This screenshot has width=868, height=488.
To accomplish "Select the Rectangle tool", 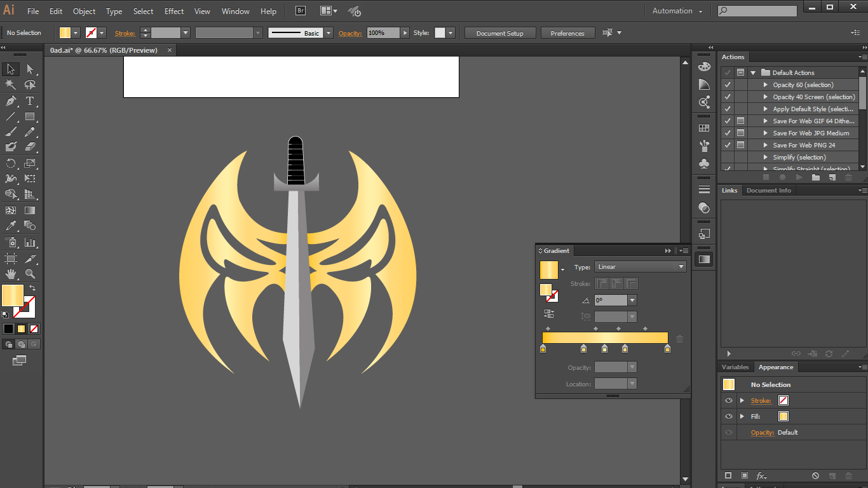I will tap(30, 116).
